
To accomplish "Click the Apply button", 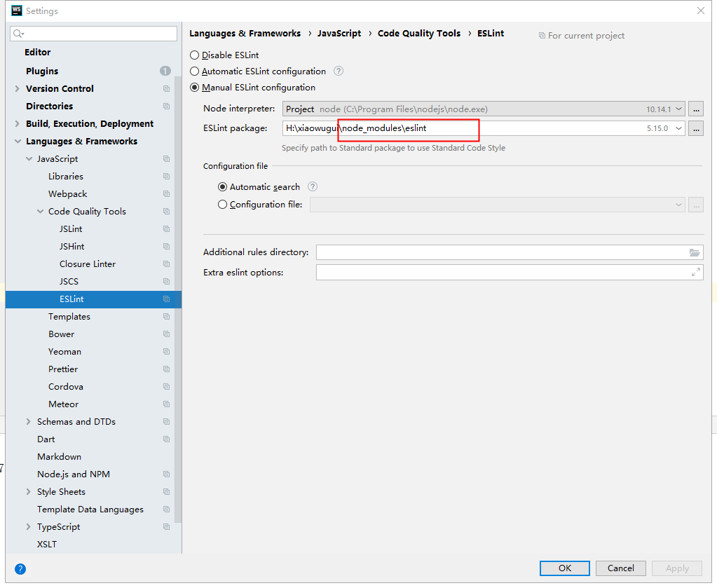I will (677, 568).
